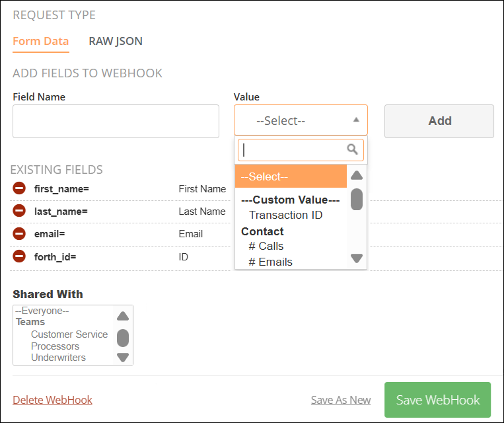The width and height of the screenshot is (504, 423).
Task: Click the email= field label
Action: click(x=50, y=234)
